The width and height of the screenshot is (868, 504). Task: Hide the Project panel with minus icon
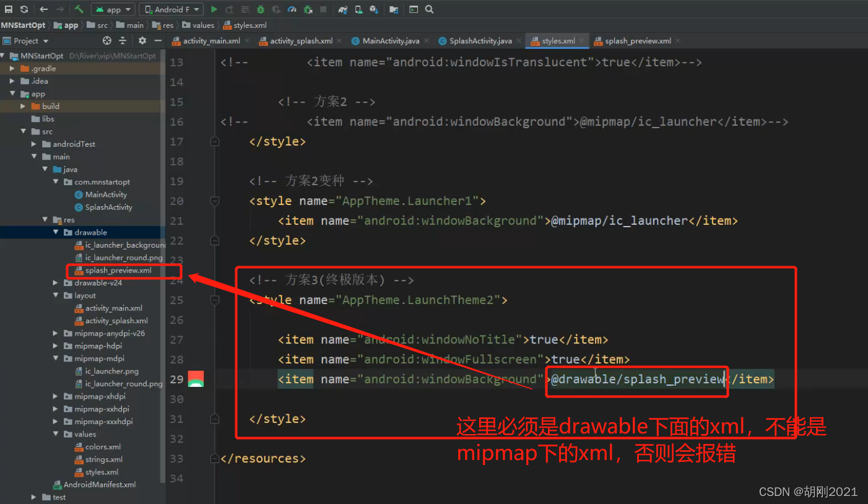pos(158,40)
